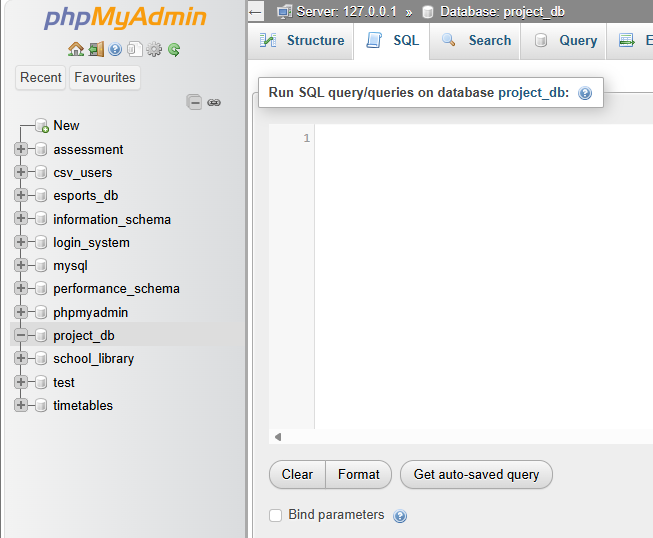Viewport: 653px width, 538px height.
Task: Open Database: project_db breadcrumb link
Action: click(502, 12)
